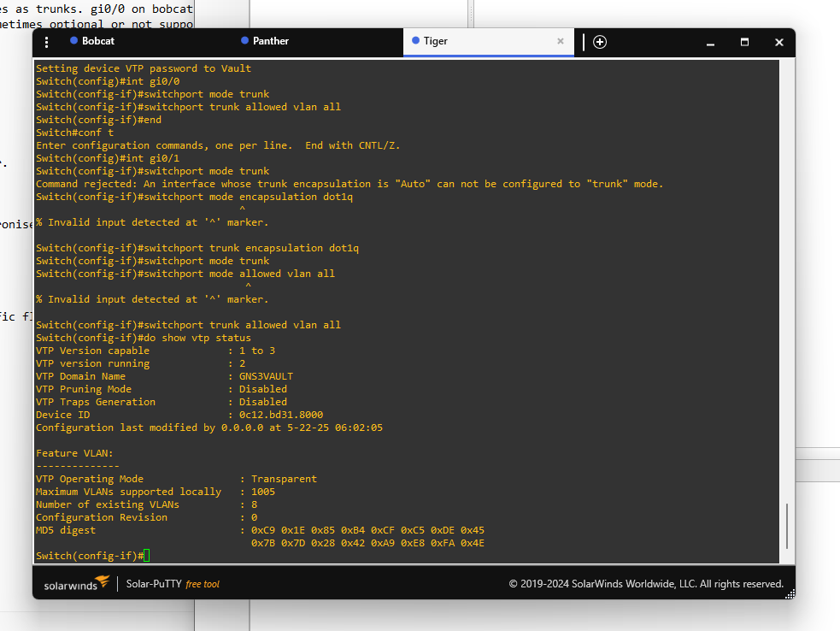Click the terminal vertical scrollbar thumb

tap(786, 526)
